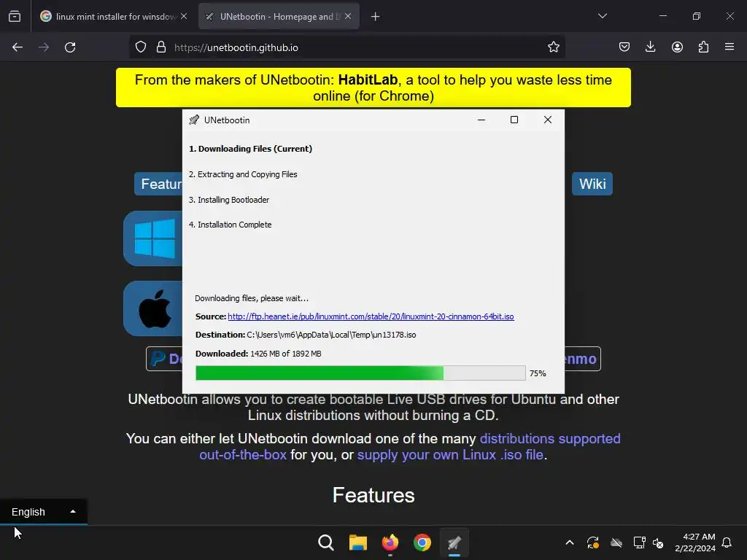Click the URL address field
Image resolution: width=747 pixels, height=560 pixels.
(357, 47)
